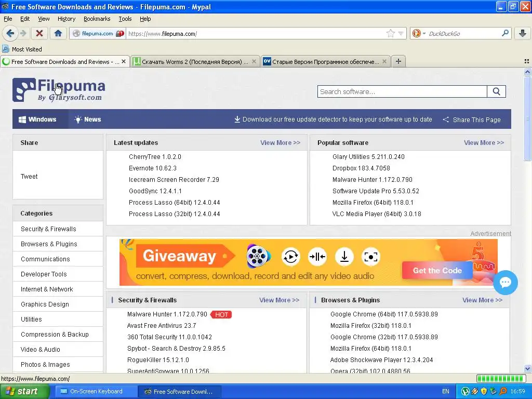Show all tabs grid icon
This screenshot has width=532, height=399.
pos(527,61)
